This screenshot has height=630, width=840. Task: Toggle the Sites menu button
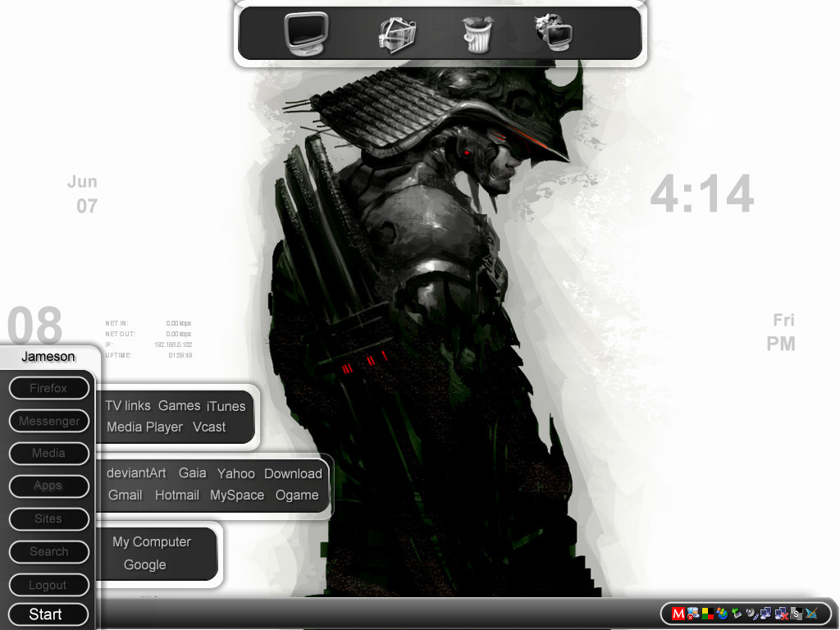click(x=48, y=518)
